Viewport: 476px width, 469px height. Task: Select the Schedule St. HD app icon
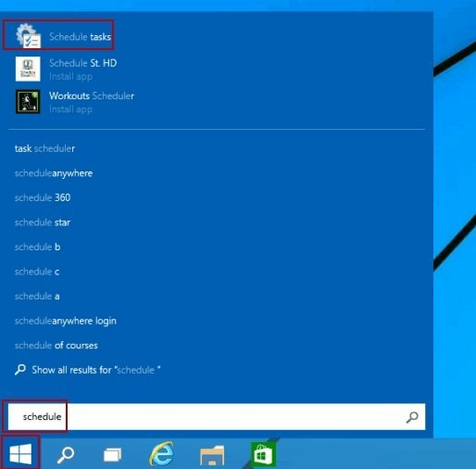pos(28,69)
